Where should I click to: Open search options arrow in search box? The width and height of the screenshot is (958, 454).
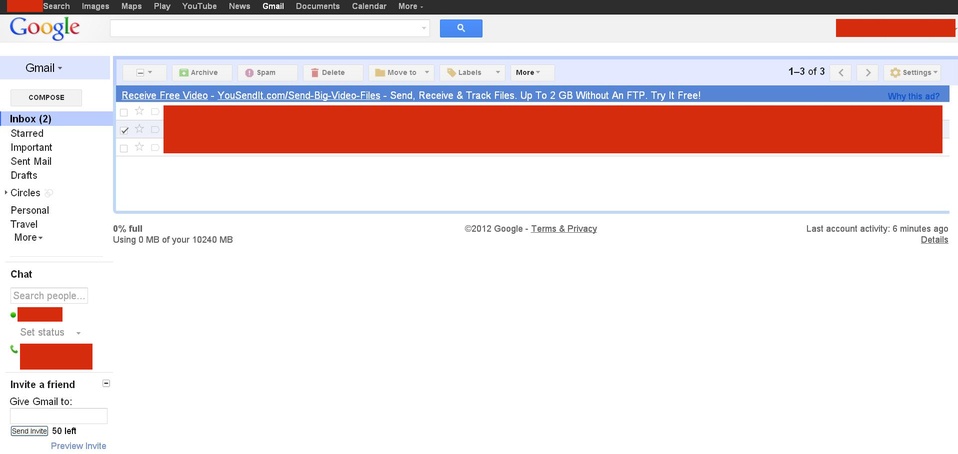424,28
